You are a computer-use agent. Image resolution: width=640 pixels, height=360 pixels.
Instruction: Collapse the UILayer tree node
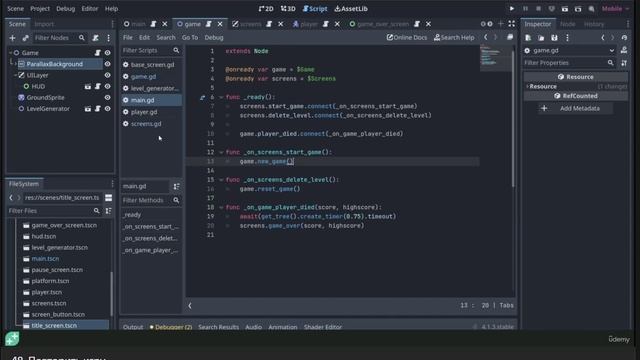[16, 75]
